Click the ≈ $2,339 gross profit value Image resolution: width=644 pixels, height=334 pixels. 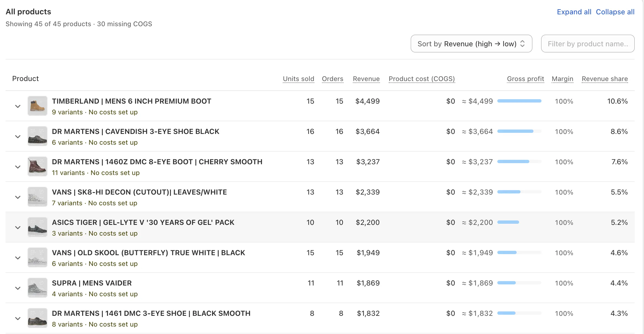[x=477, y=192]
